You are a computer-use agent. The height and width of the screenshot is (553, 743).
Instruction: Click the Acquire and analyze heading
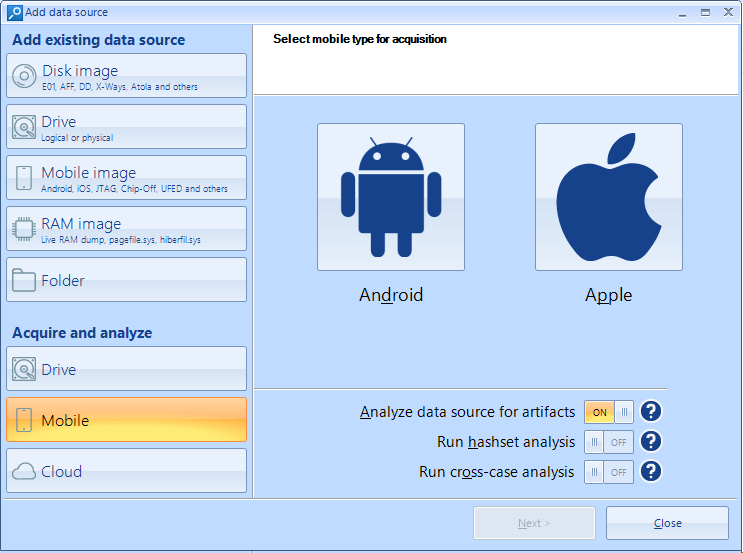pyautogui.click(x=82, y=333)
